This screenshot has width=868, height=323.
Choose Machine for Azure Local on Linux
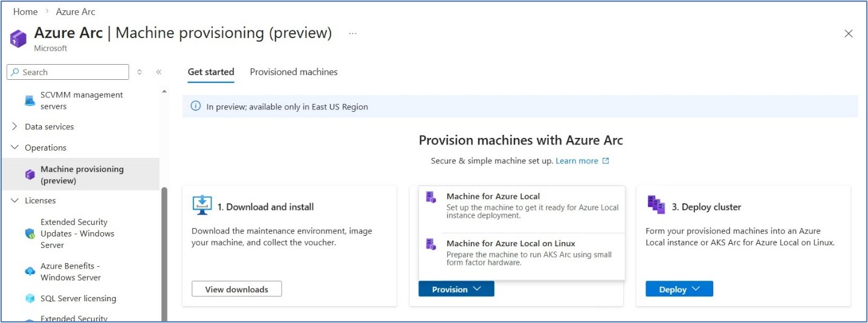click(522, 252)
